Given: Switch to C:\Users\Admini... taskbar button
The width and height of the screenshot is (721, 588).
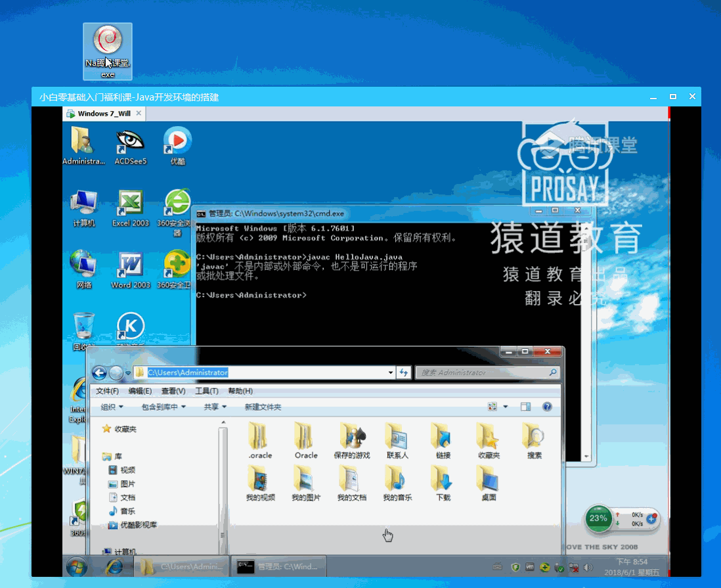Looking at the screenshot, I should pyautogui.click(x=181, y=566).
